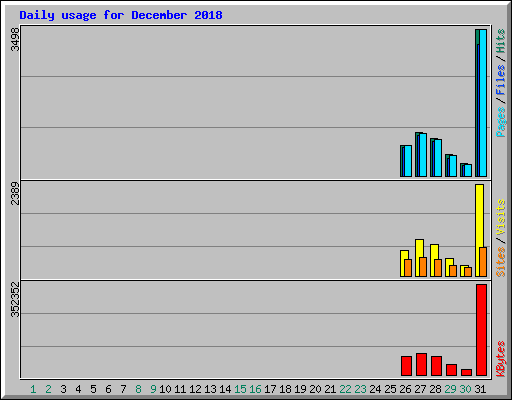This screenshot has width=512, height=400.
Task: Select the day 27 red KBytes bar
Action: tap(421, 365)
